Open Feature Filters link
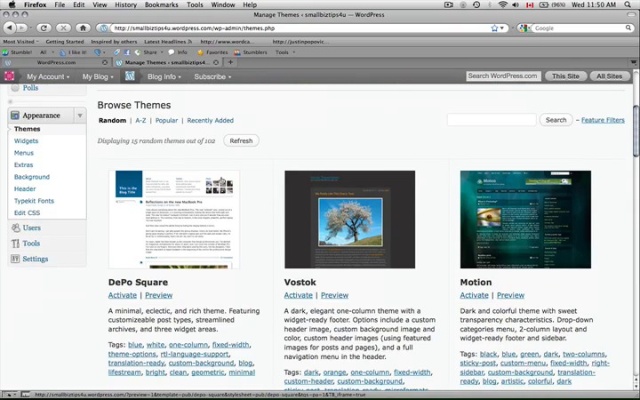The height and width of the screenshot is (400, 640). pyautogui.click(x=603, y=120)
